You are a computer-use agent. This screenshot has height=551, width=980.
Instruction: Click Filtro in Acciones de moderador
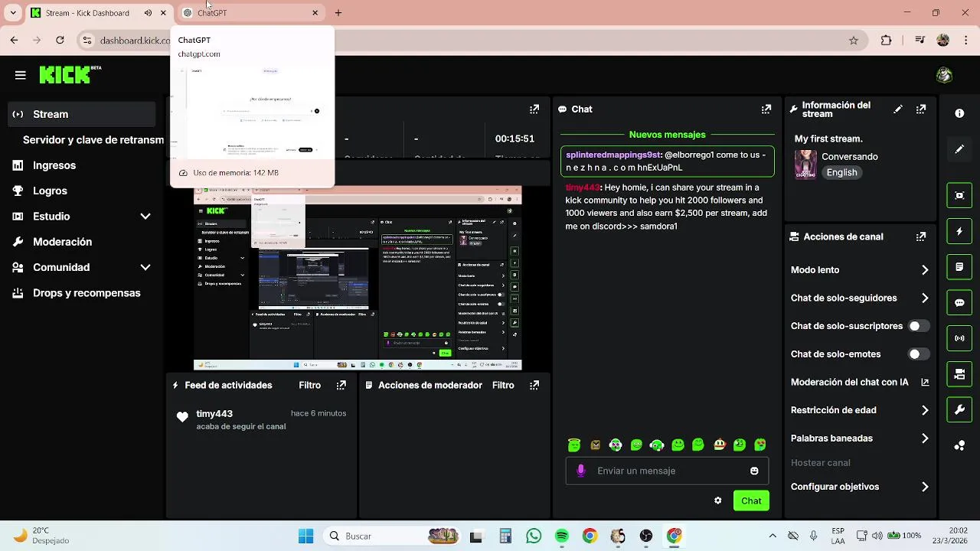503,386
